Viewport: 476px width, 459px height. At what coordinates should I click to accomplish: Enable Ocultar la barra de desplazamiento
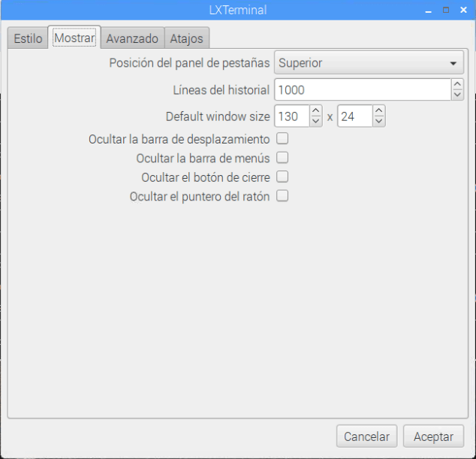pos(282,138)
